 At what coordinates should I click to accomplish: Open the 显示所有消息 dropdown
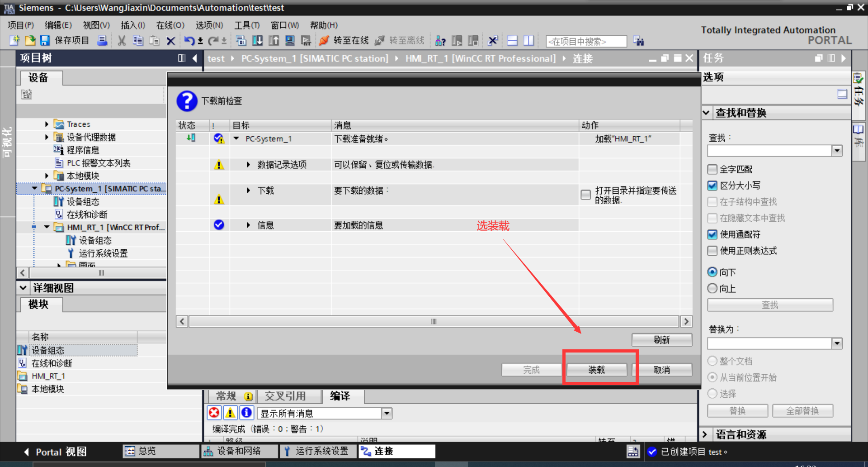tap(387, 413)
